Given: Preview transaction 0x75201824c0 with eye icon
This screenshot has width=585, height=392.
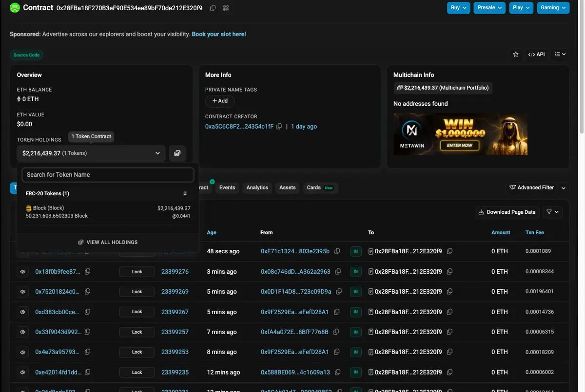Looking at the screenshot, I should coord(22,292).
